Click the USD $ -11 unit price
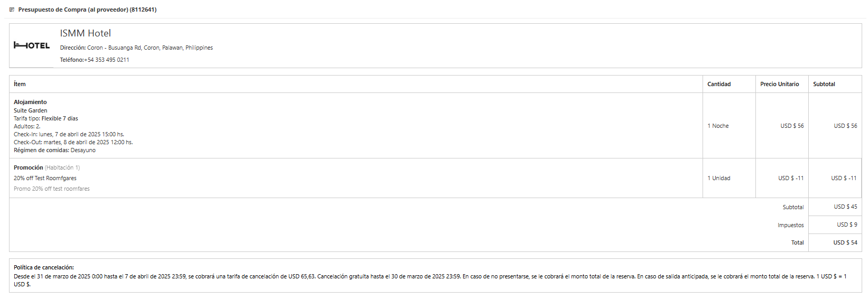 tap(790, 178)
